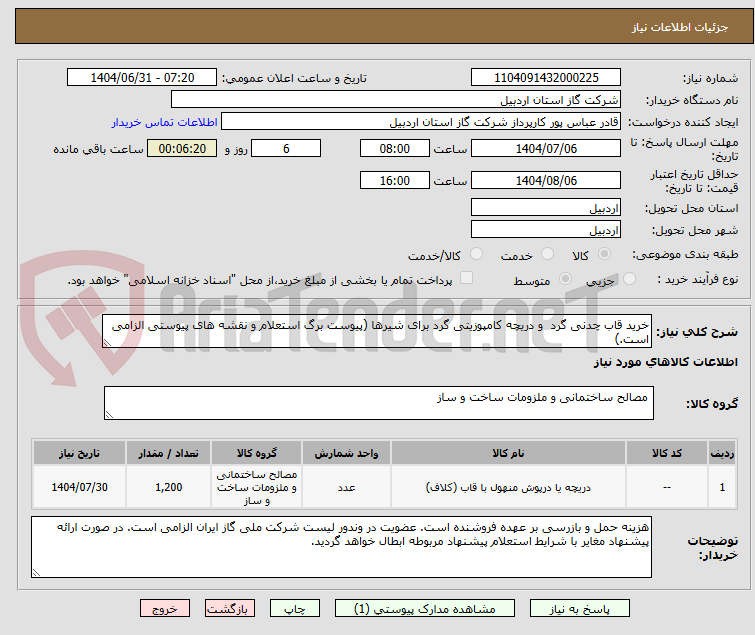Viewport: 755px width, 635px height.
Task: Click the unit cell عدد
Action: pos(346,487)
